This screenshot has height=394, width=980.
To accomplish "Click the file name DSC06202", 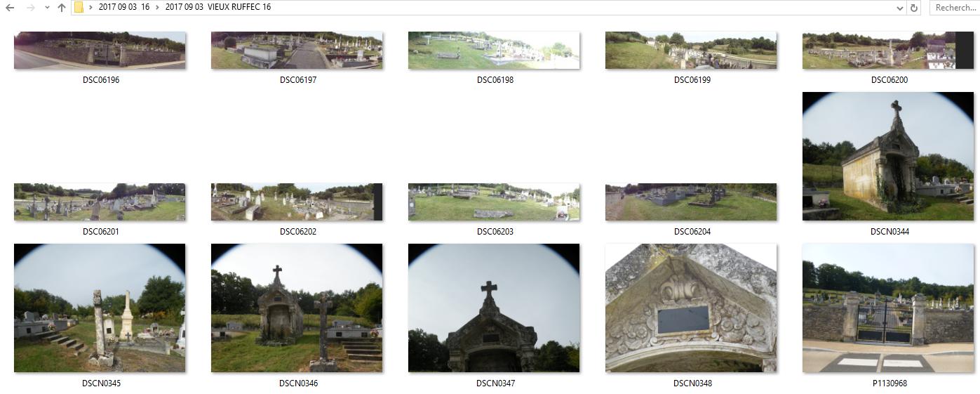I will point(298,232).
